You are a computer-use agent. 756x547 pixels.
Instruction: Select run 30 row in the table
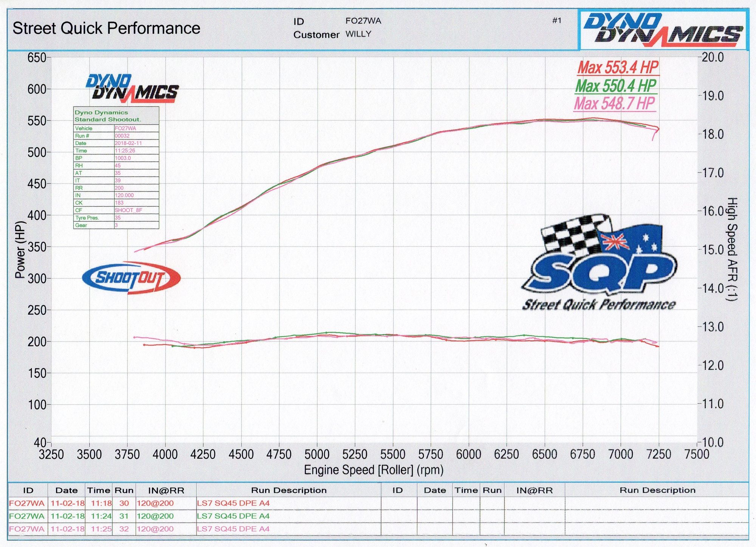(x=124, y=503)
